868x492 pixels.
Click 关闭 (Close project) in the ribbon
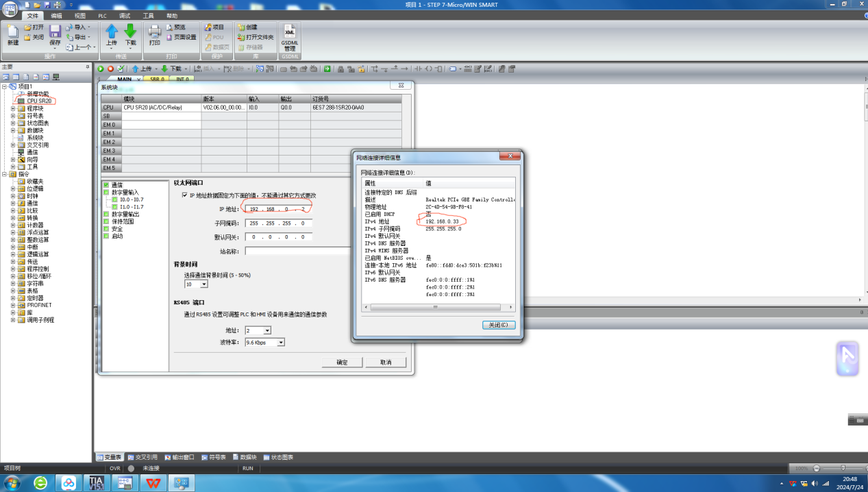point(34,37)
